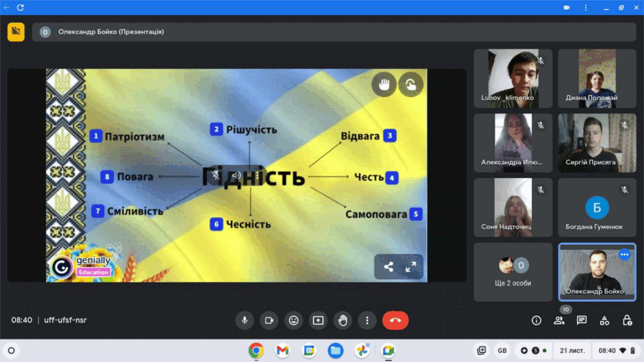Viewport: 644px width, 362px height.
Task: Click marker 1 next to Патріотизм
Action: [96, 136]
